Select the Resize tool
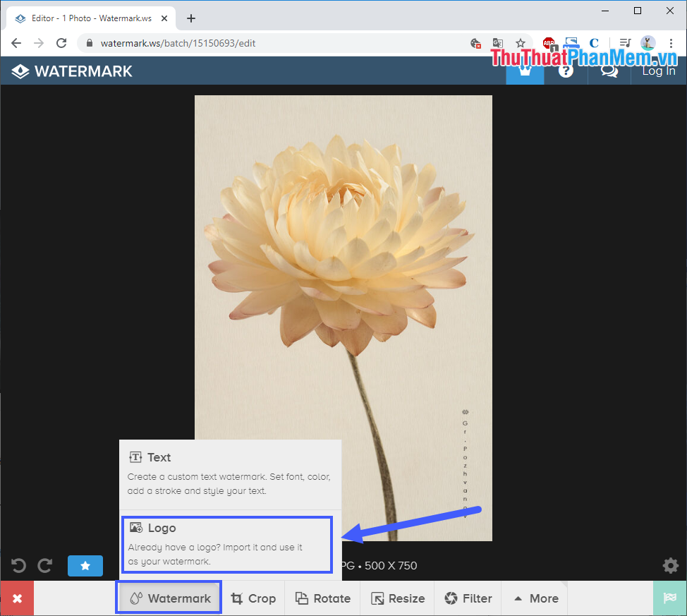Image resolution: width=687 pixels, height=616 pixels. [x=398, y=598]
